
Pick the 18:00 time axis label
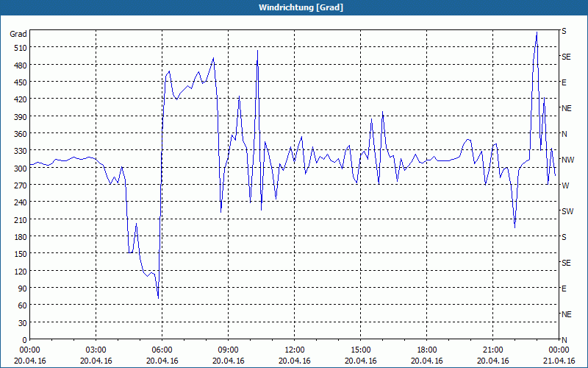(x=427, y=350)
